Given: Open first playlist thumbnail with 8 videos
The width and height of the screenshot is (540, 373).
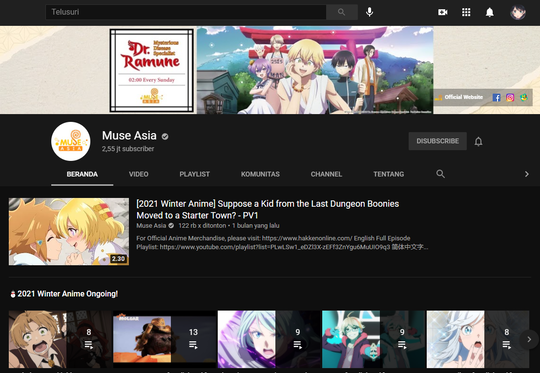Looking at the screenshot, I should (60, 339).
